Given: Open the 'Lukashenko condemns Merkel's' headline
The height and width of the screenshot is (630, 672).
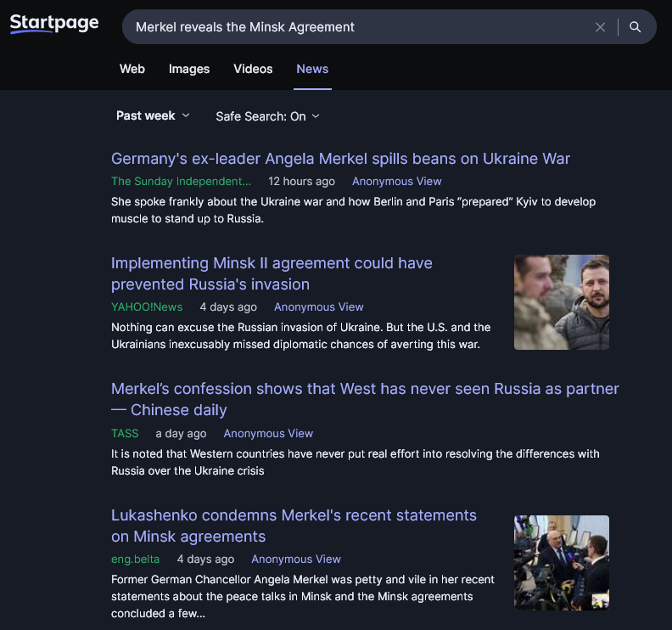Looking at the screenshot, I should tap(294, 526).
